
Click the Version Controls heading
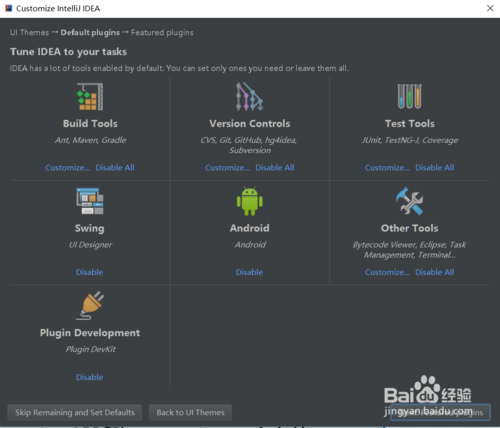tap(250, 123)
